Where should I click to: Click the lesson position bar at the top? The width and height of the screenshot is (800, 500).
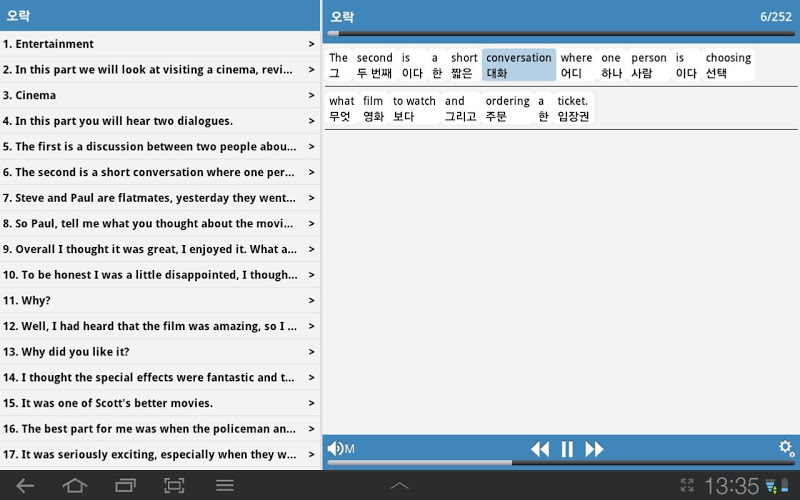tap(561, 34)
